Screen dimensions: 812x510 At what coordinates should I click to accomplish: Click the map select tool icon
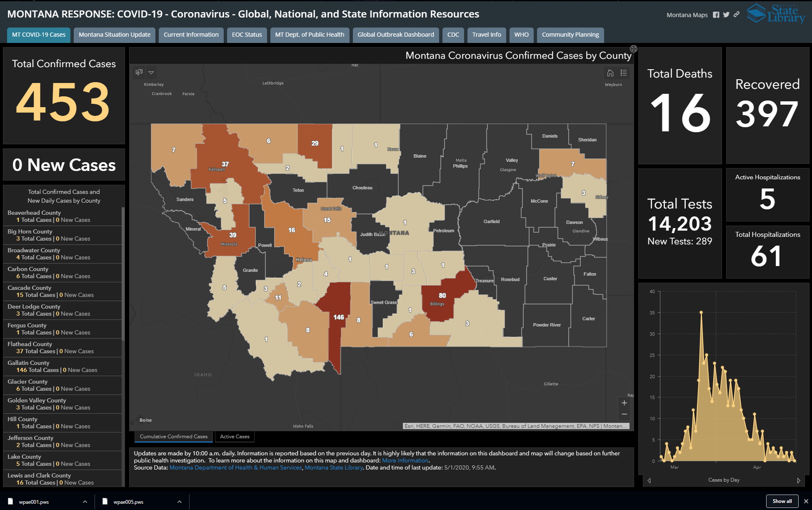[139, 72]
